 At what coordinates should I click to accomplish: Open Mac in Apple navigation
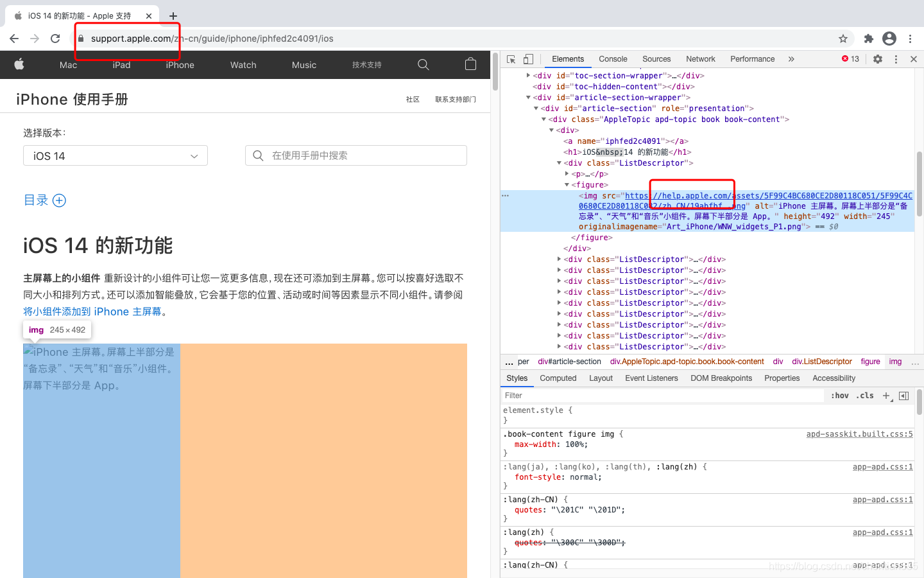point(68,65)
